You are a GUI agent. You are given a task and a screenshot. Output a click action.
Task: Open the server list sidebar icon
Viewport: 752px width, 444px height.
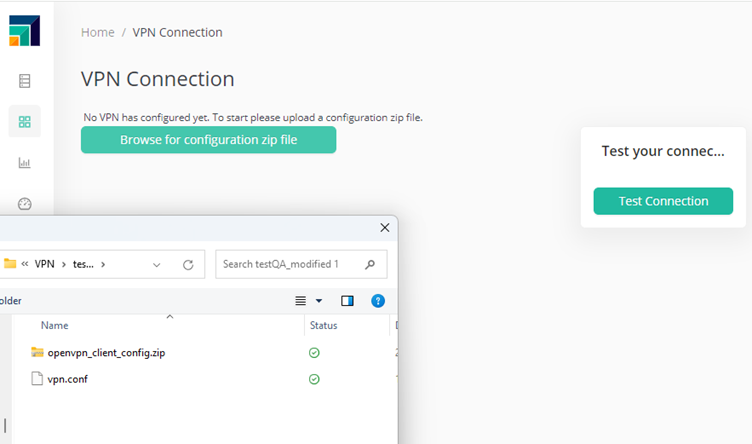[x=25, y=81]
